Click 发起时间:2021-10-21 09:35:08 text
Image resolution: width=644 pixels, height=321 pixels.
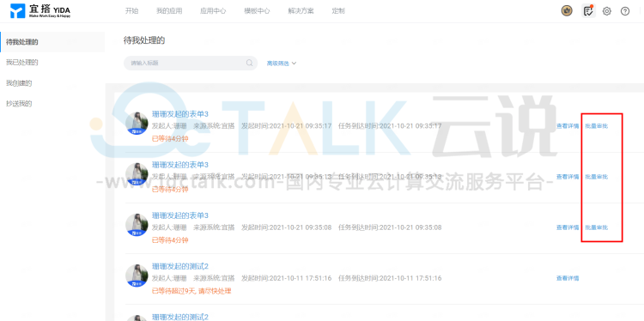click(286, 227)
